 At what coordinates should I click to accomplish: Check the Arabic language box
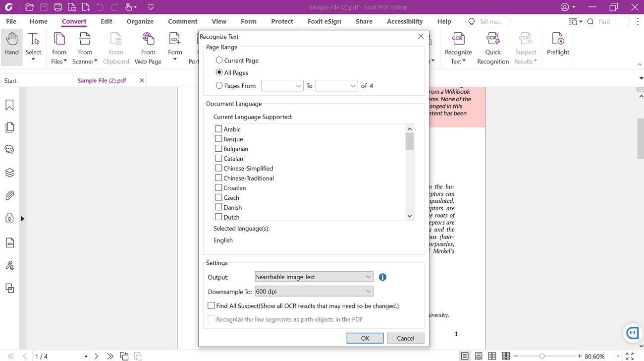click(218, 129)
